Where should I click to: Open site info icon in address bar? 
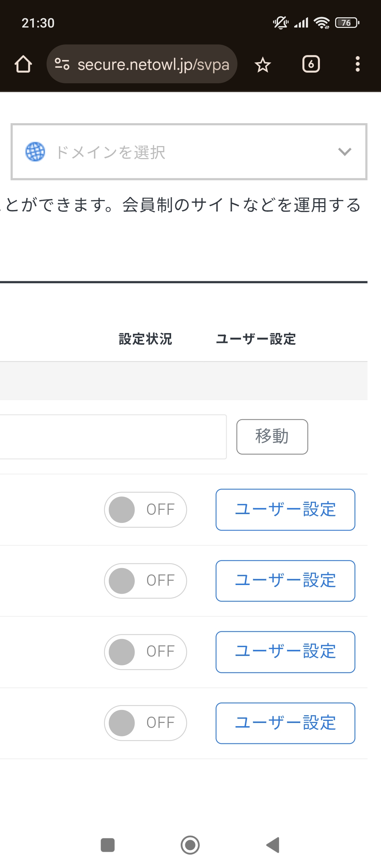point(62,64)
